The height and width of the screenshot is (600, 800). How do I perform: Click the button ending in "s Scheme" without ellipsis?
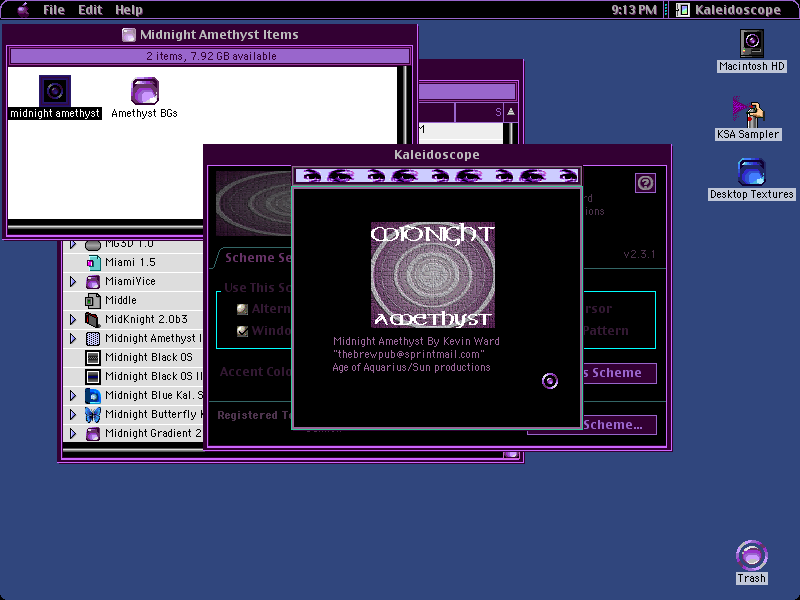[619, 373]
